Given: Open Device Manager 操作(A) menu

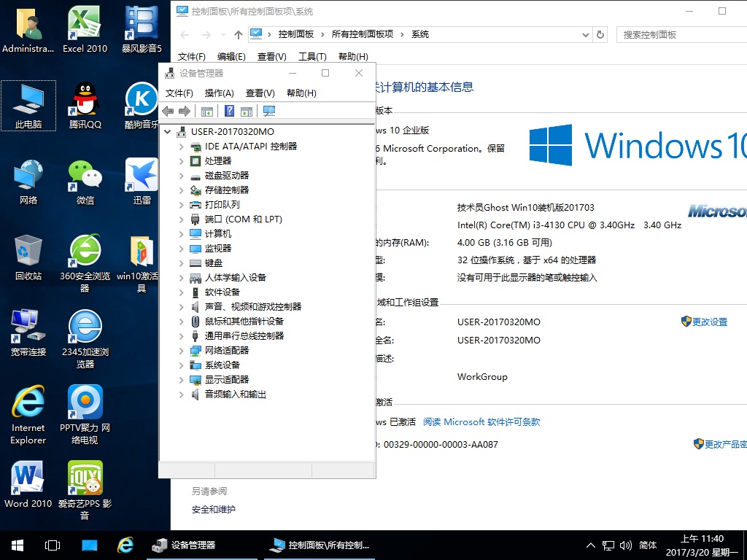Looking at the screenshot, I should pyautogui.click(x=219, y=93).
